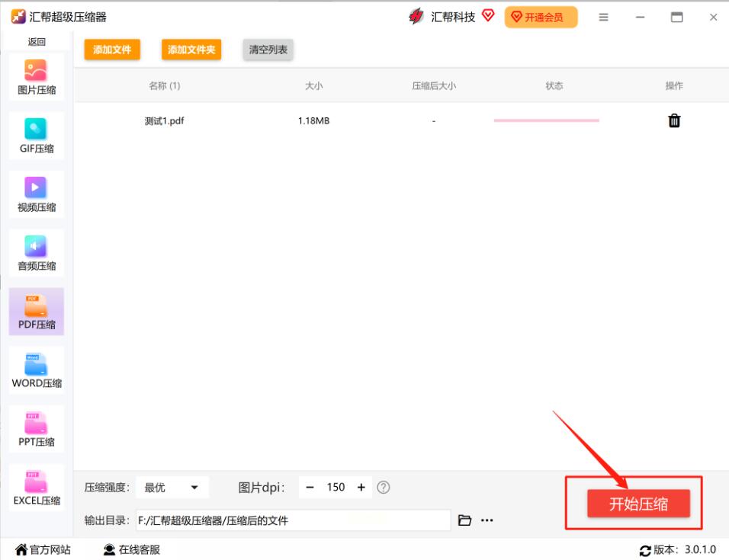Click the 状态 column header
Screen dimensions: 729x560
[554, 85]
